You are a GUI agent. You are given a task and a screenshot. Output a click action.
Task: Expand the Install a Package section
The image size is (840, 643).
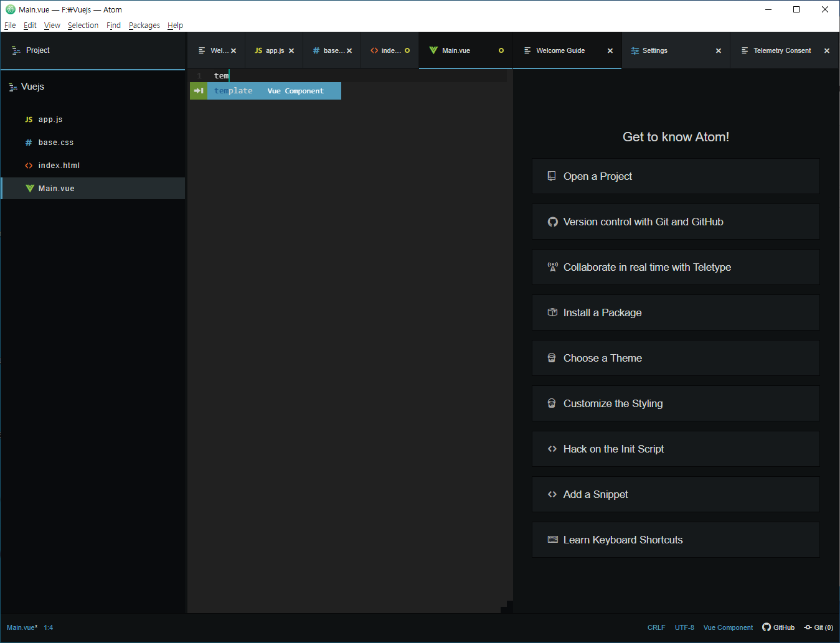tap(676, 312)
